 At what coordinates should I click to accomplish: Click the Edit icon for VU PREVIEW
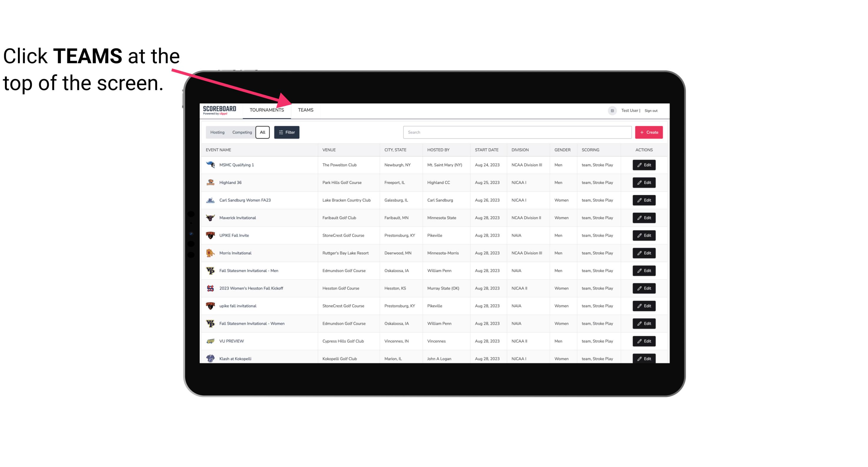point(645,341)
